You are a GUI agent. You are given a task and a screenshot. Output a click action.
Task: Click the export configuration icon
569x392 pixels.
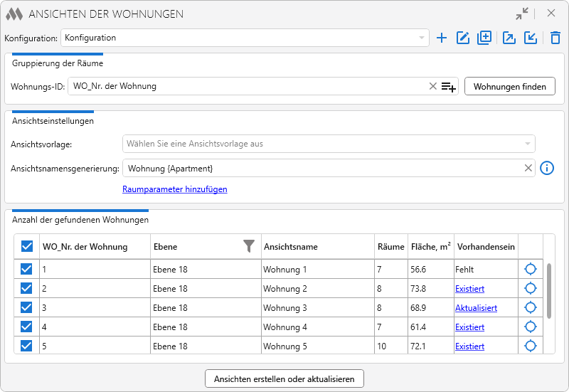(509, 38)
